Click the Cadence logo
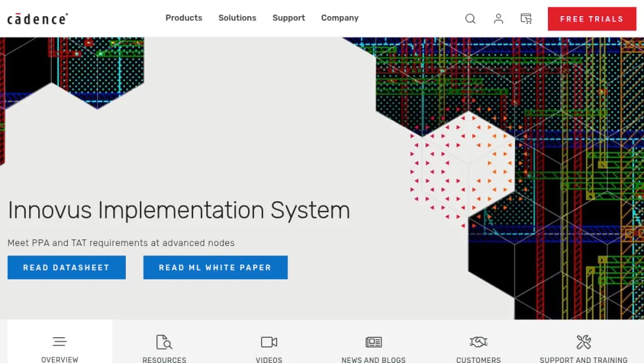Image resolution: width=644 pixels, height=363 pixels. coord(38,19)
